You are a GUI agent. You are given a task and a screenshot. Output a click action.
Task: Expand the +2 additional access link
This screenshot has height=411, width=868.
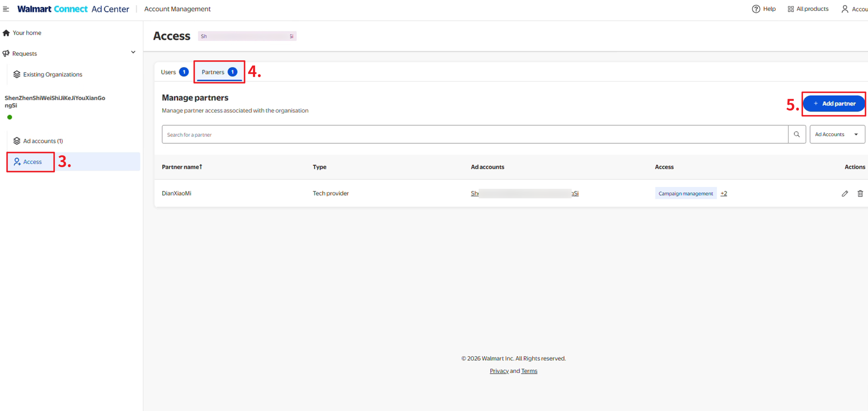coord(724,194)
